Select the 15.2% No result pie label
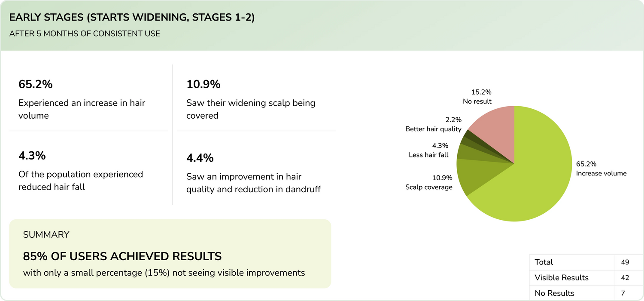 (x=477, y=97)
